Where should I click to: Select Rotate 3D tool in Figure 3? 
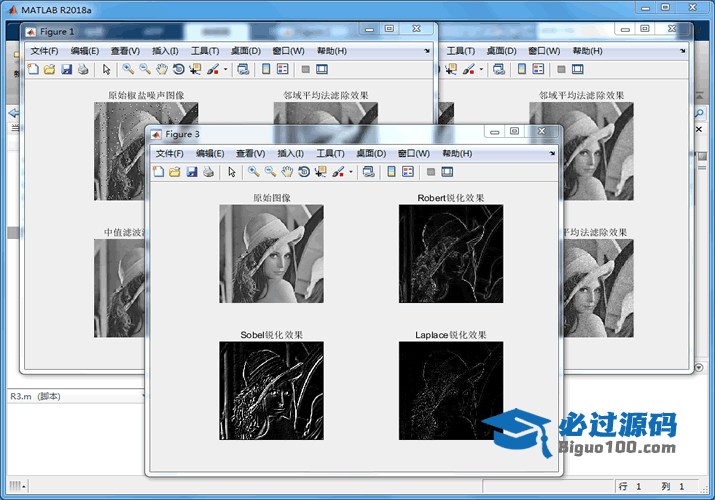pyautogui.click(x=303, y=172)
